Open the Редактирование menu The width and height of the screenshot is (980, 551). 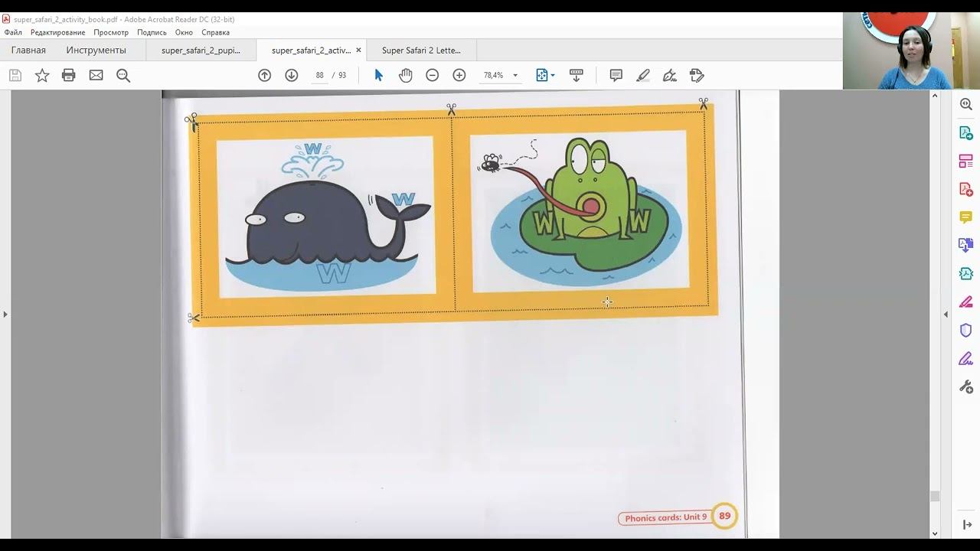point(58,32)
